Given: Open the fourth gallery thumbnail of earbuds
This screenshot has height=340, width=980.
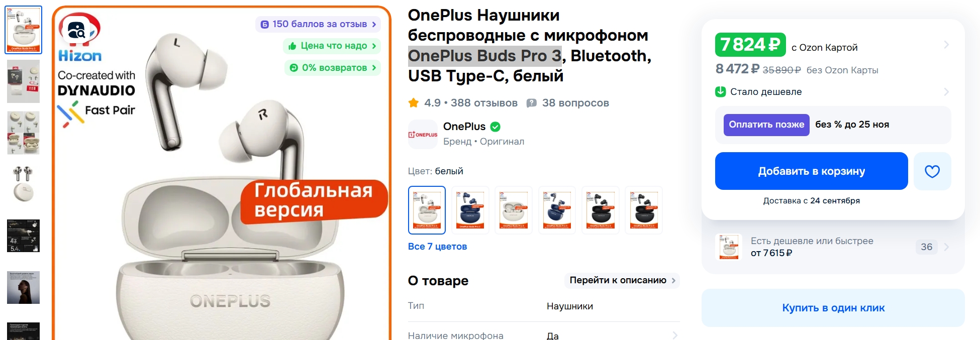Looking at the screenshot, I should click(23, 184).
